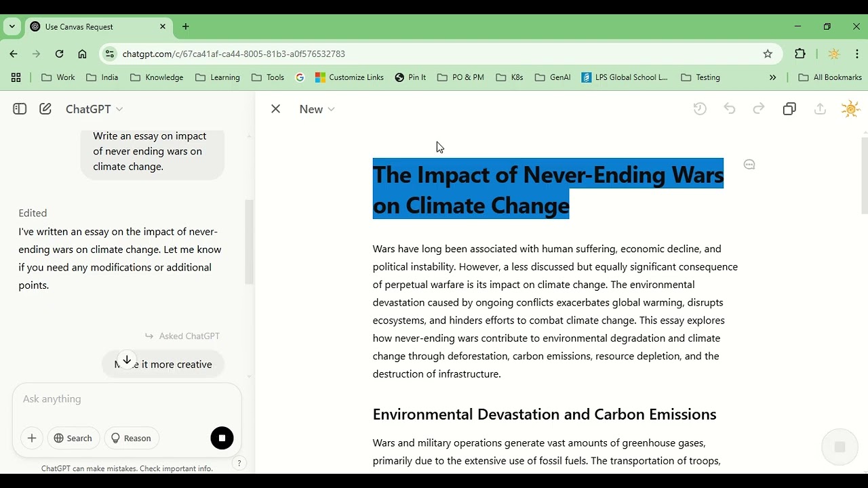
Task: Click the Google bookmark icon
Action: 300,77
